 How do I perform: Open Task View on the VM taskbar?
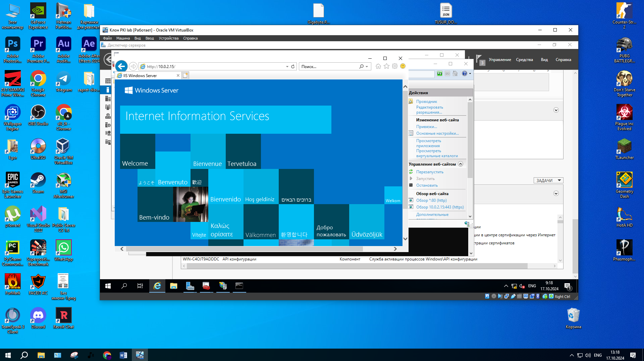coord(140,286)
